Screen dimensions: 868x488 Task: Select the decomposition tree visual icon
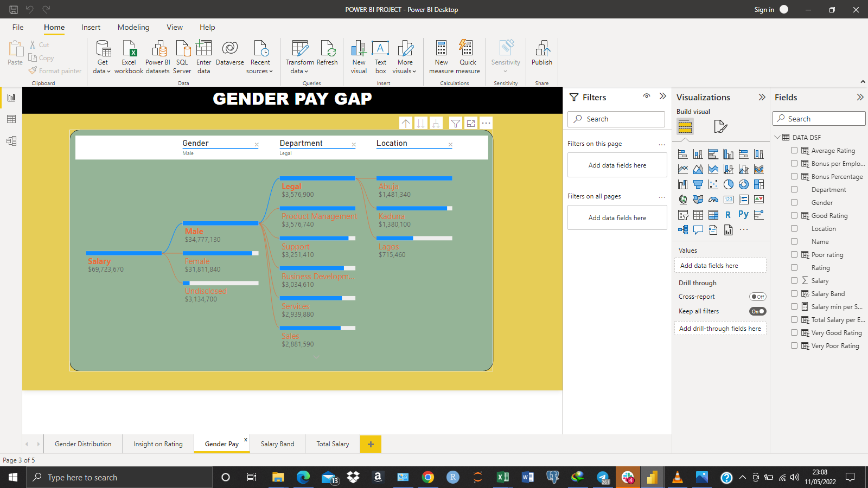[x=683, y=229]
